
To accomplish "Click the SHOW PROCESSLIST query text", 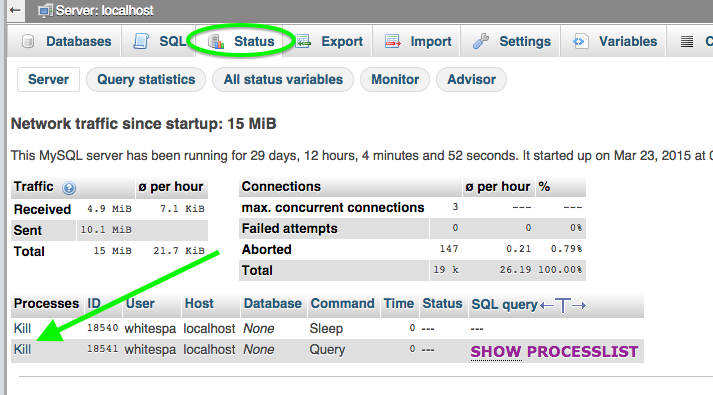I will coord(554,351).
